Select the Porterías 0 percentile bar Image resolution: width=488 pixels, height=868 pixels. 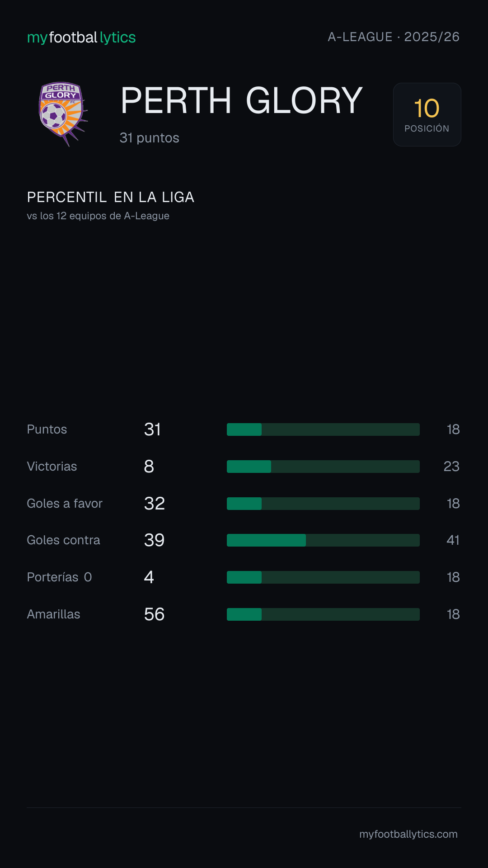pyautogui.click(x=323, y=577)
